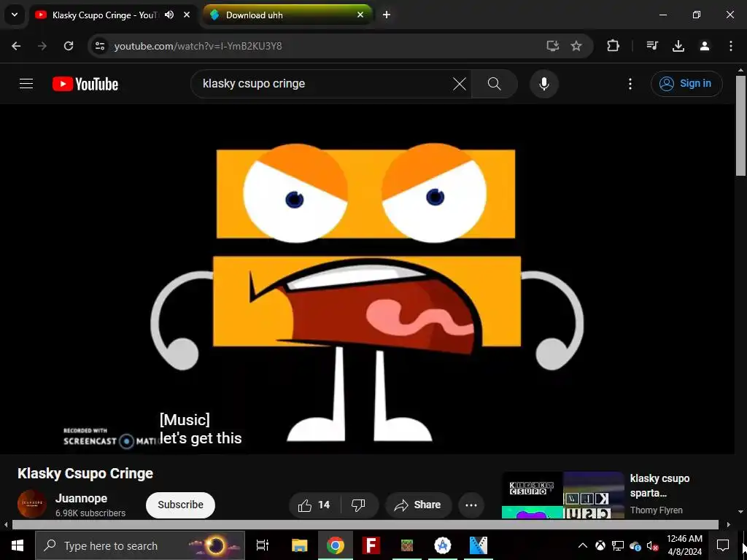
Task: Open a new browser tab
Action: point(387,15)
